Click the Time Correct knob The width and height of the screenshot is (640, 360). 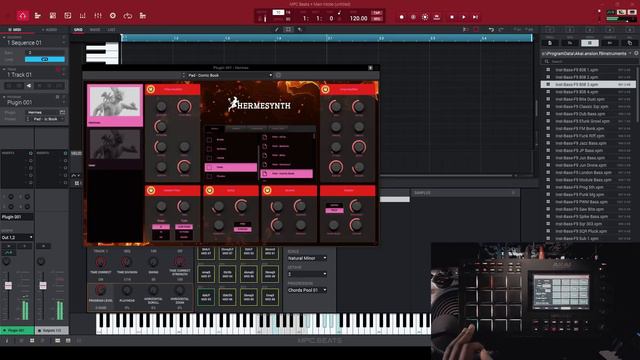pos(100,262)
